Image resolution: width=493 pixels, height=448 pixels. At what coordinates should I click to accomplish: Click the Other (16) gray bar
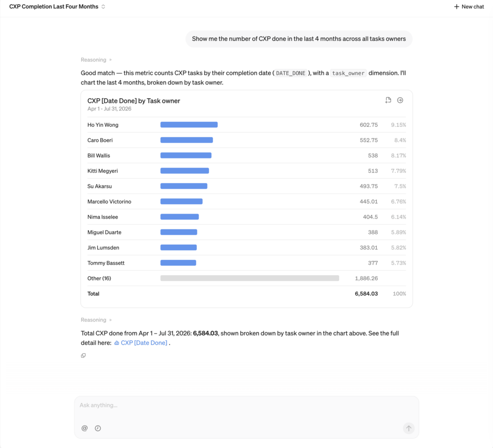[x=249, y=278]
